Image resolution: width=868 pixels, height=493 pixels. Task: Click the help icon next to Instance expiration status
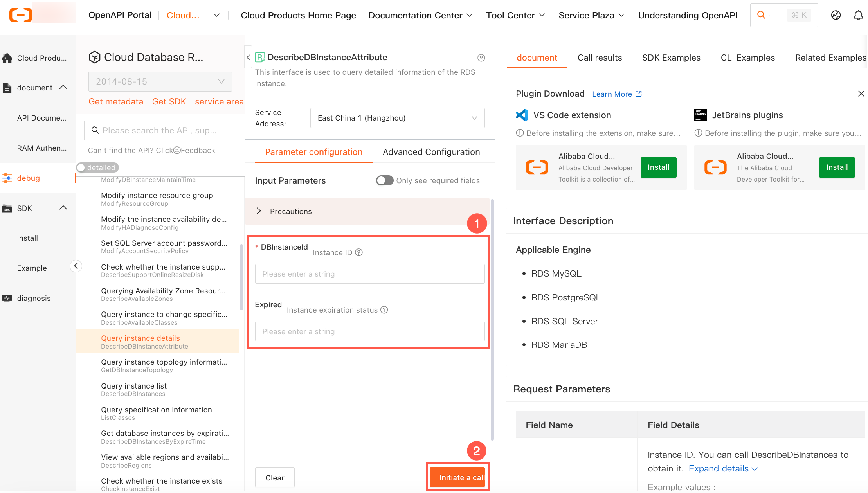pos(384,310)
